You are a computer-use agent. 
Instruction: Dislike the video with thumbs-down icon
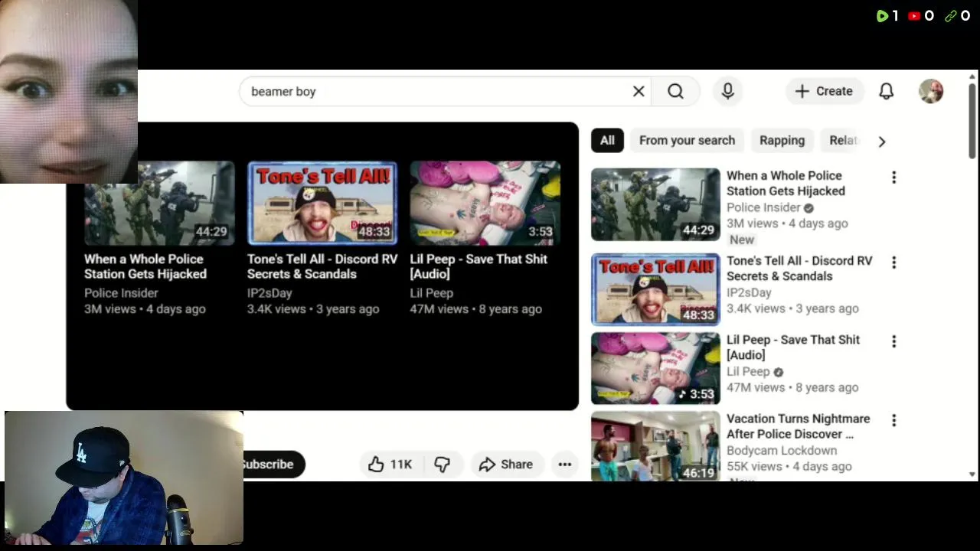point(443,465)
